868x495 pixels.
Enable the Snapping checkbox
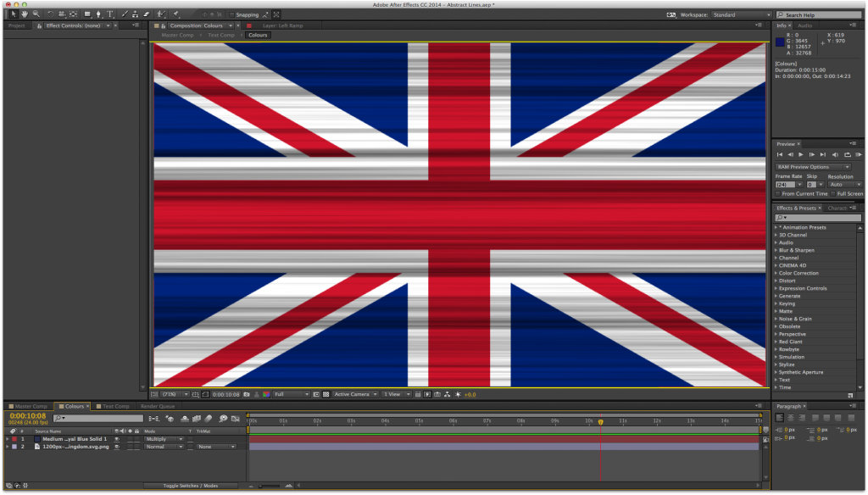coord(231,14)
